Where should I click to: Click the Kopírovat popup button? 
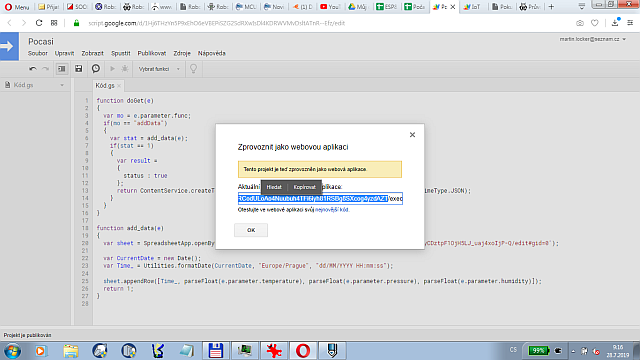pos(304,187)
